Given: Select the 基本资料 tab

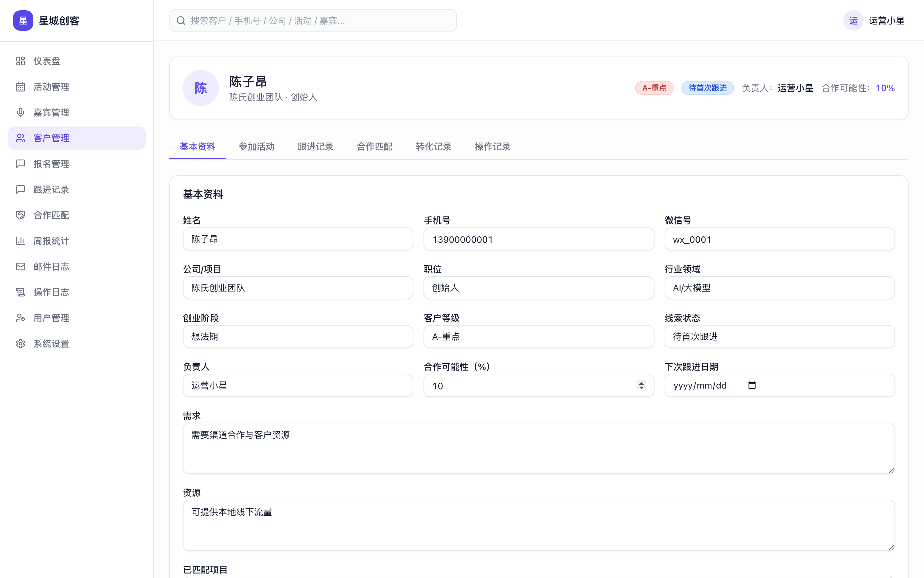Looking at the screenshot, I should [197, 146].
